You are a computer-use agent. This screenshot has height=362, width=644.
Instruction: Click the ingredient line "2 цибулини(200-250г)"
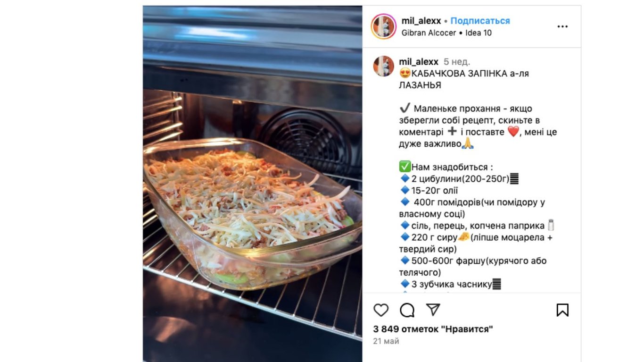460,179
